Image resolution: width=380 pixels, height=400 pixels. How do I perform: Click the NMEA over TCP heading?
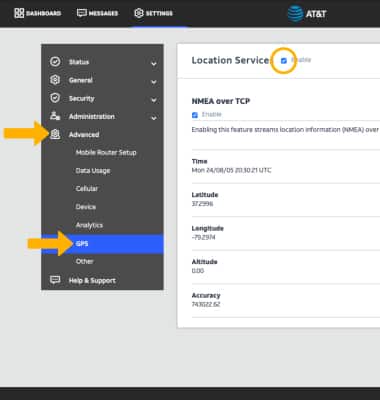pyautogui.click(x=221, y=101)
